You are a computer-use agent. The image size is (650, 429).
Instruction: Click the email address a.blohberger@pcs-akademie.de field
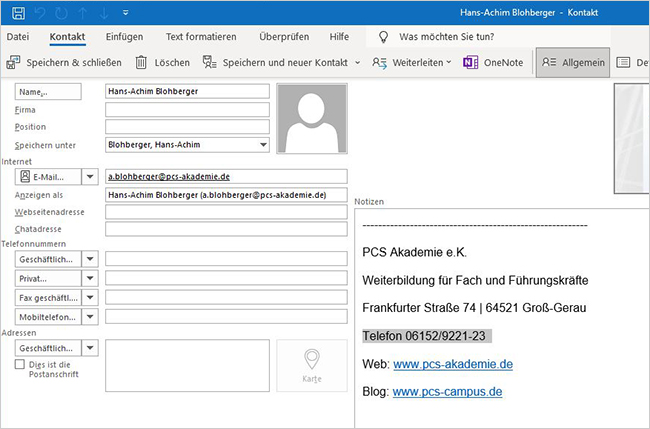[x=226, y=177]
